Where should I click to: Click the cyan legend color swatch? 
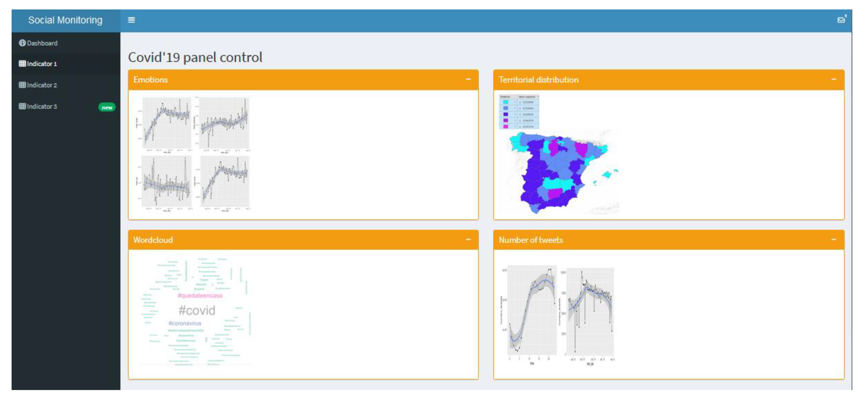505,102
